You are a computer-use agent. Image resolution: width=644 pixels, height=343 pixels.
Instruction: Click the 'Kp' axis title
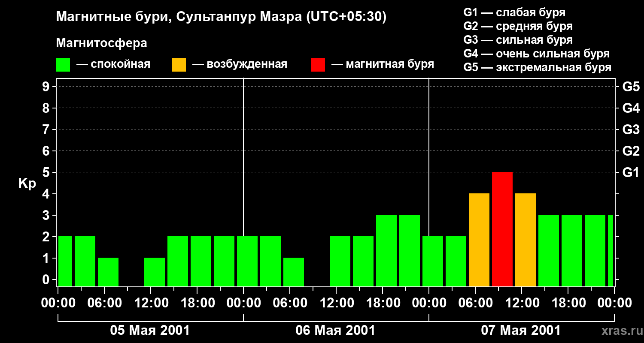click(x=27, y=184)
